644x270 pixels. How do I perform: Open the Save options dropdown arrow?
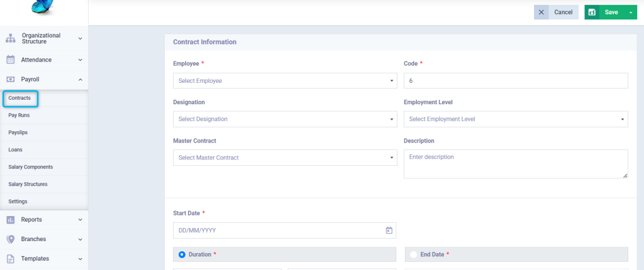click(x=631, y=13)
